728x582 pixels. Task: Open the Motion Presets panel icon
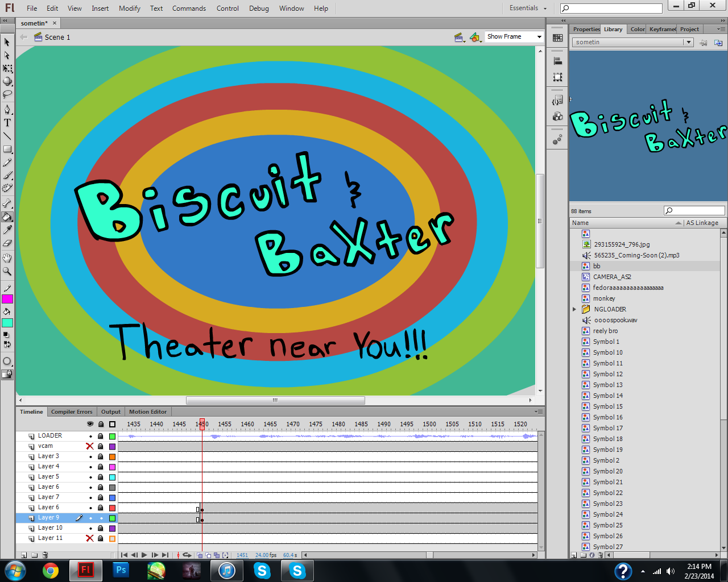tap(557, 140)
